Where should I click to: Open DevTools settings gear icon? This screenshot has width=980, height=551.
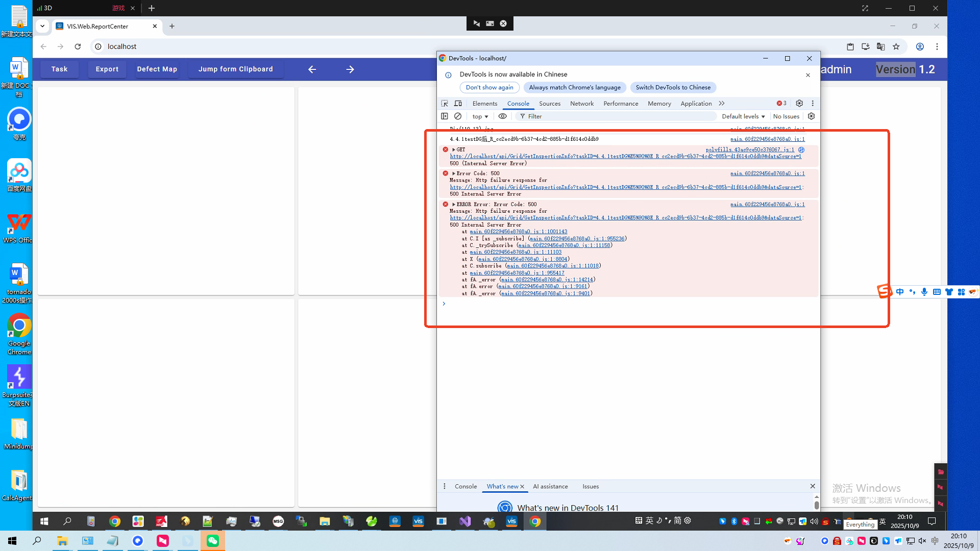coord(799,103)
